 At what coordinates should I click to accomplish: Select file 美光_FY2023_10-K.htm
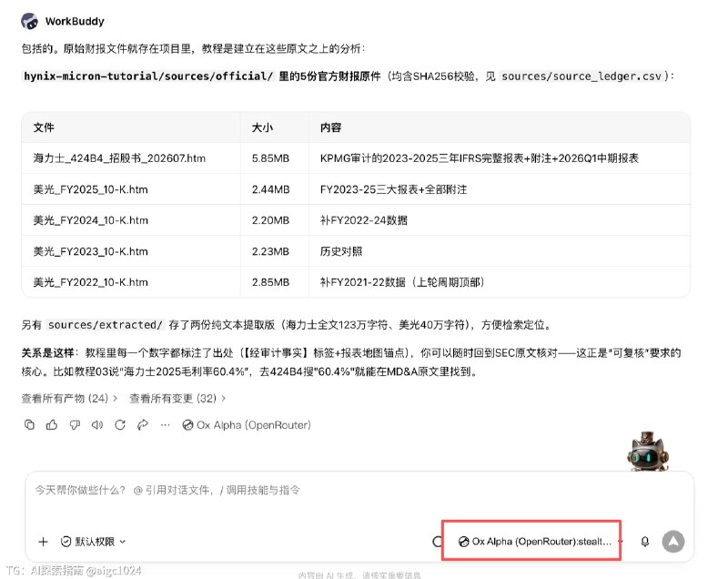tap(90, 251)
